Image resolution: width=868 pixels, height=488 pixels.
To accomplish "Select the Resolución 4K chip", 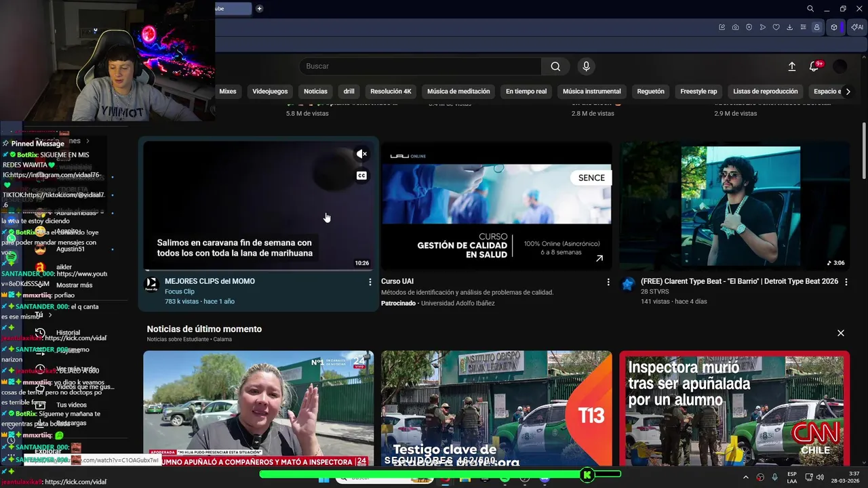I will click(391, 91).
